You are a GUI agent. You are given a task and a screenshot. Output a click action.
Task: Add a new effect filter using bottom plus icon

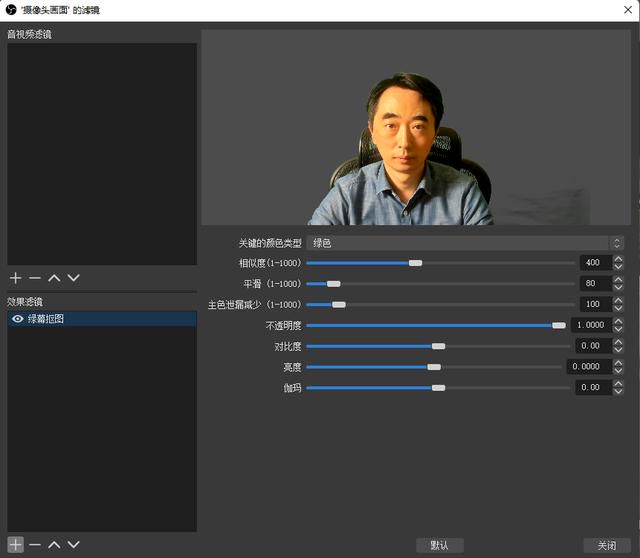16,545
